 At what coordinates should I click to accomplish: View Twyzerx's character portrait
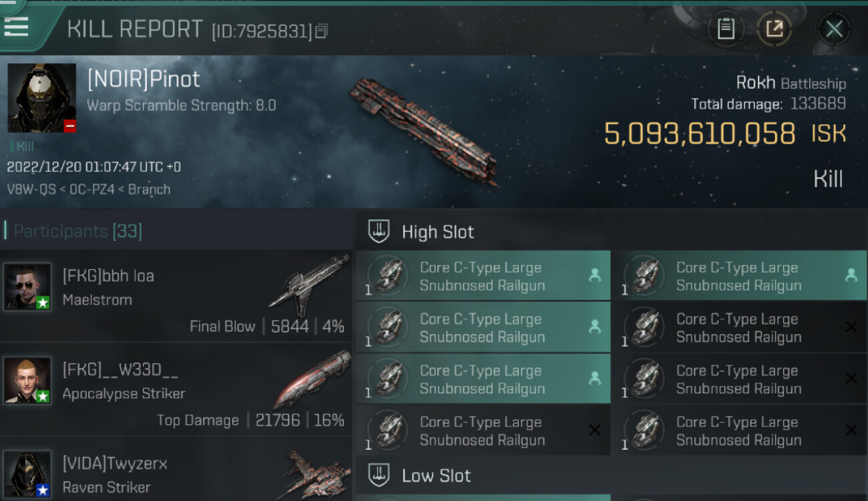coord(27,473)
